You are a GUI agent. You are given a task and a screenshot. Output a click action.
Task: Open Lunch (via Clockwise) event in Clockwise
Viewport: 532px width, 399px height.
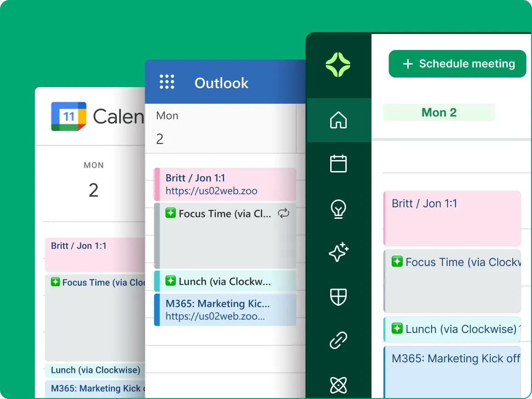coord(452,329)
